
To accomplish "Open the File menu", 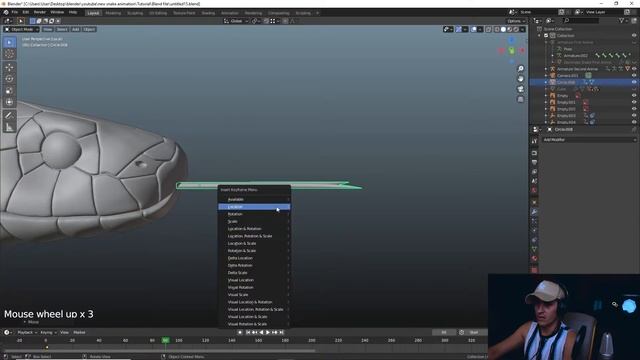I will [15, 12].
